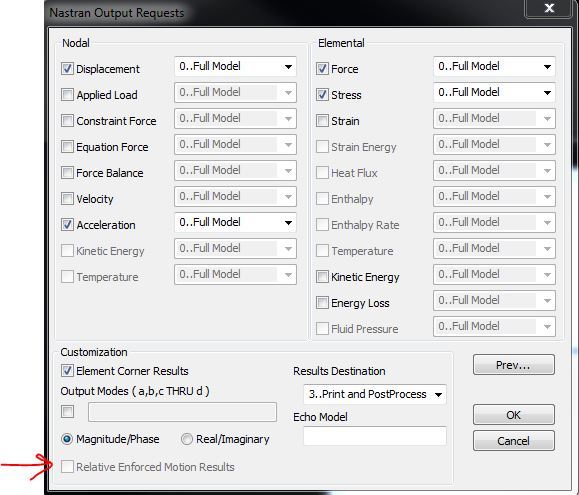Enable Velocity nodal output

67,199
